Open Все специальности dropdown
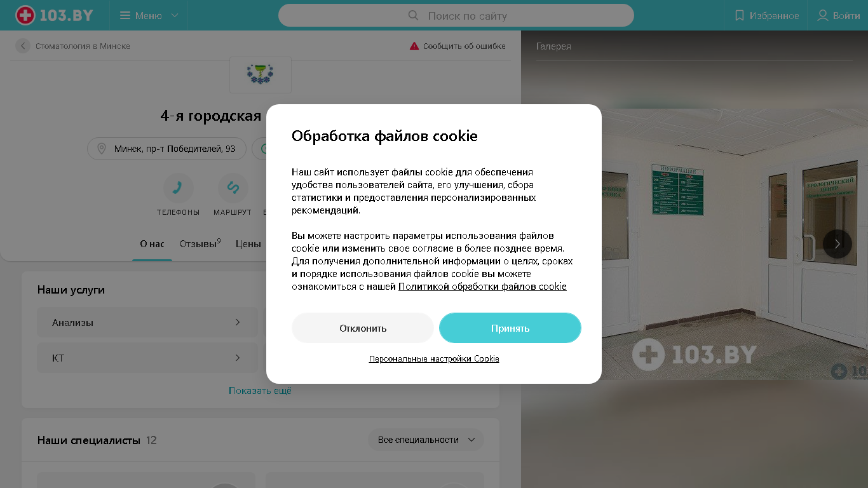 (x=426, y=440)
